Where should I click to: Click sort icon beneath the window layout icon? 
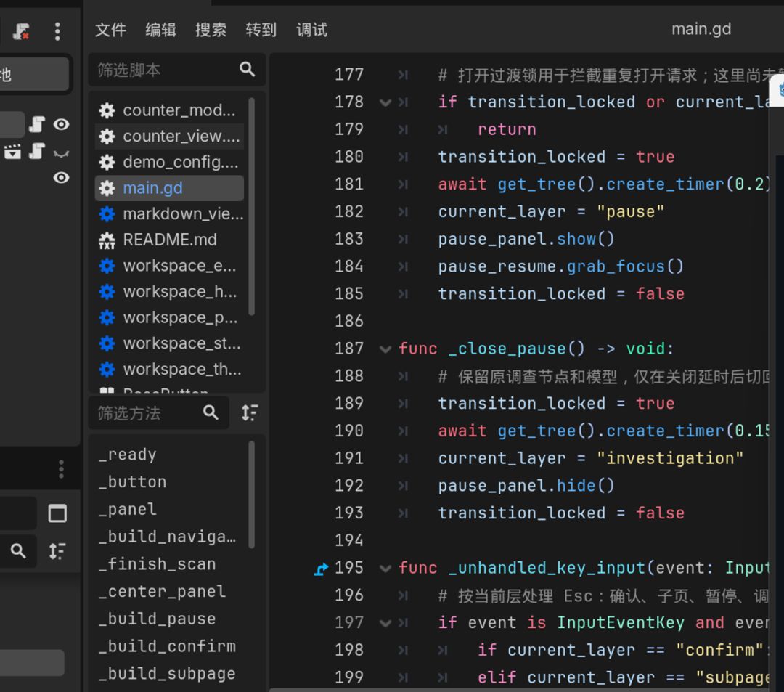click(57, 551)
